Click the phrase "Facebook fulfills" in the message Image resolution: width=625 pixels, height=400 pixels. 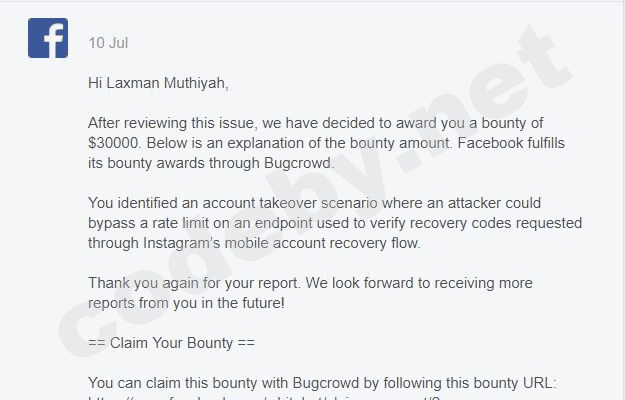click(511, 143)
